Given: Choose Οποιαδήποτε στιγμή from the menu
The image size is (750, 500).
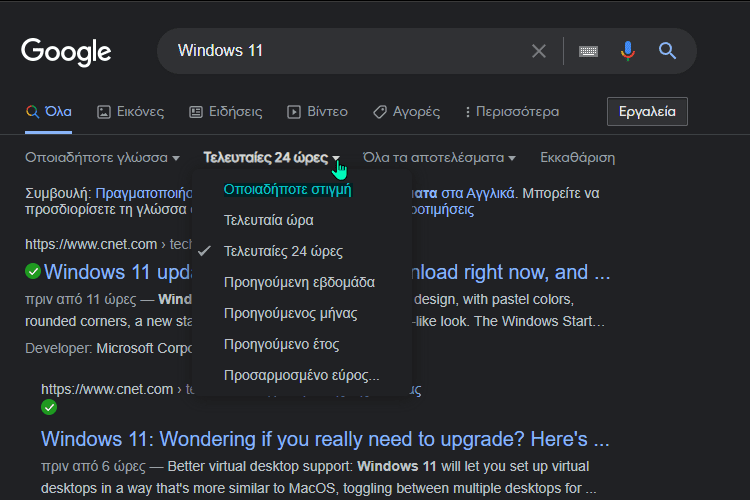Looking at the screenshot, I should (287, 189).
